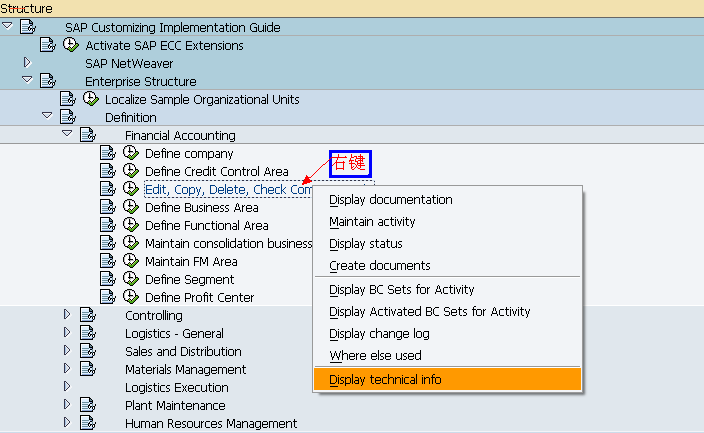Image resolution: width=704 pixels, height=433 pixels.
Task: Click the documentation icon beside Define Credit Control Area
Action: 108,171
